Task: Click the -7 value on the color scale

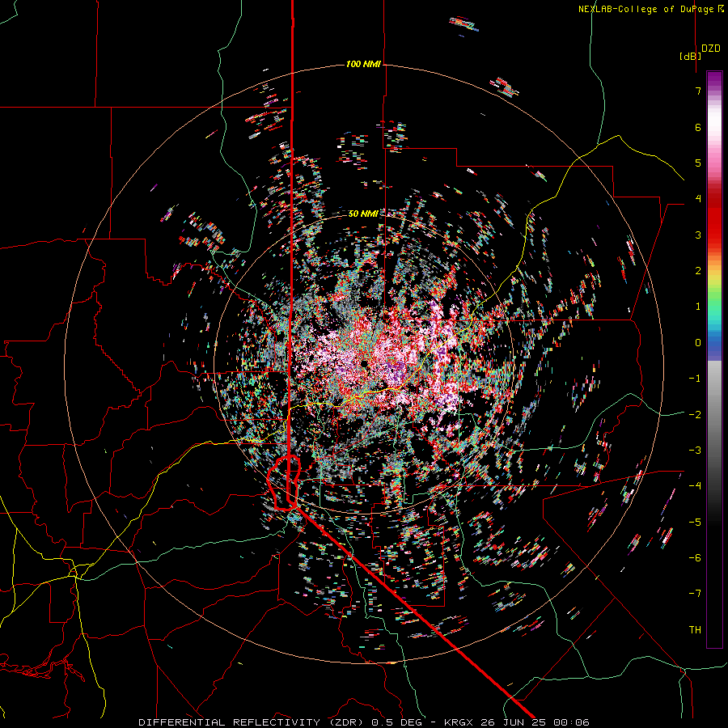Action: point(695,594)
